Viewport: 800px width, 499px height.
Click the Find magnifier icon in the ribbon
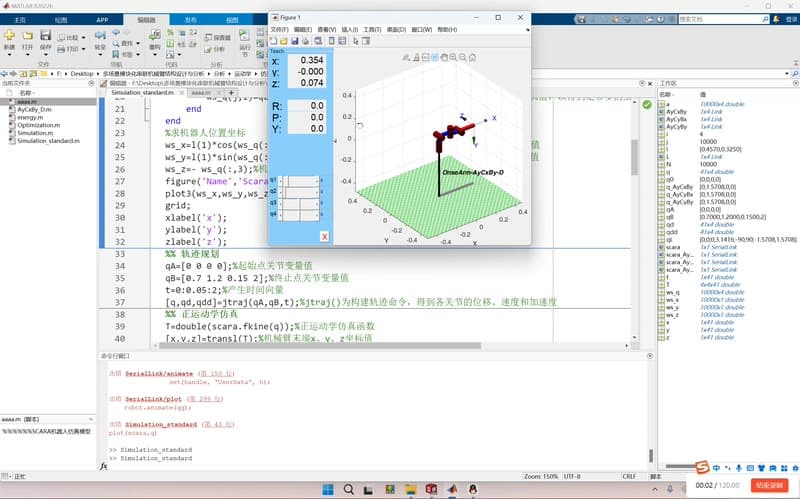[116, 43]
